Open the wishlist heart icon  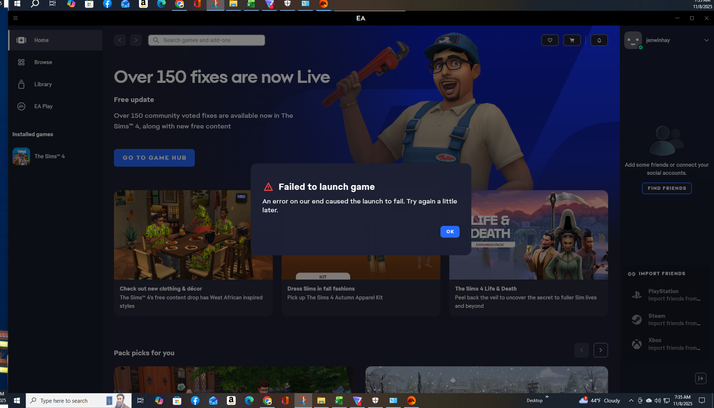550,40
